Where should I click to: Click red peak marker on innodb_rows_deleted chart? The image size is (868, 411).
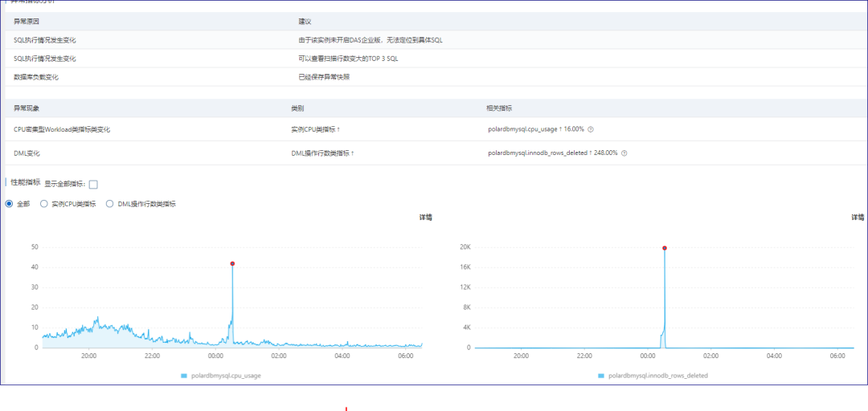665,248
